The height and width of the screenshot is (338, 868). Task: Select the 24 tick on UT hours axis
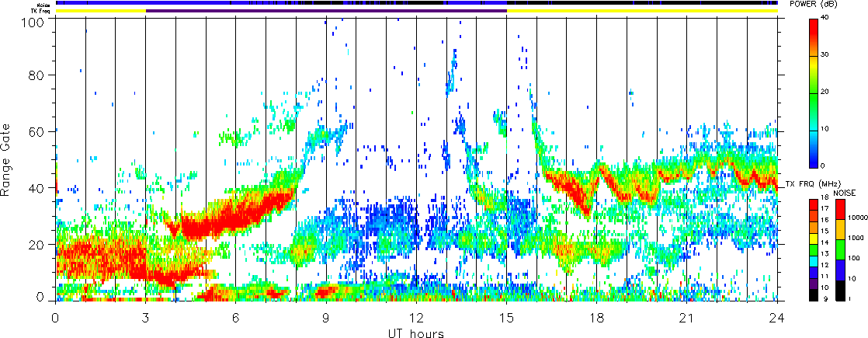[x=777, y=318]
